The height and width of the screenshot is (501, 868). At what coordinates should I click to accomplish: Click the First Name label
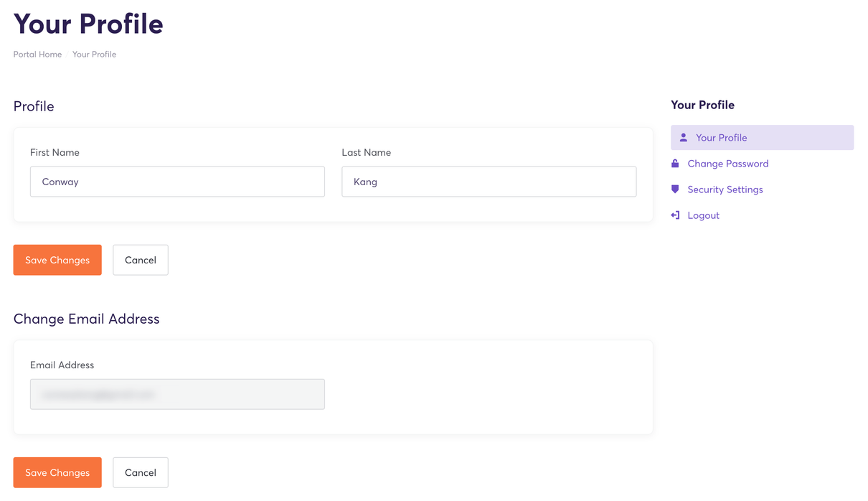pyautogui.click(x=55, y=152)
